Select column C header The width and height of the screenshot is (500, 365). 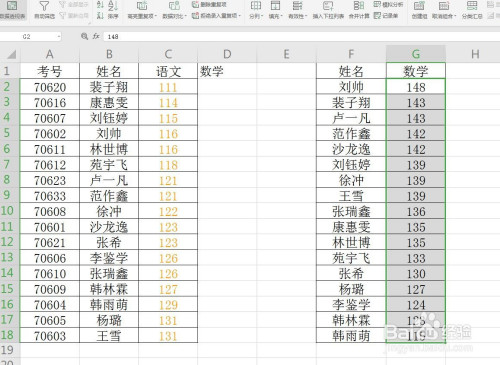(168, 54)
